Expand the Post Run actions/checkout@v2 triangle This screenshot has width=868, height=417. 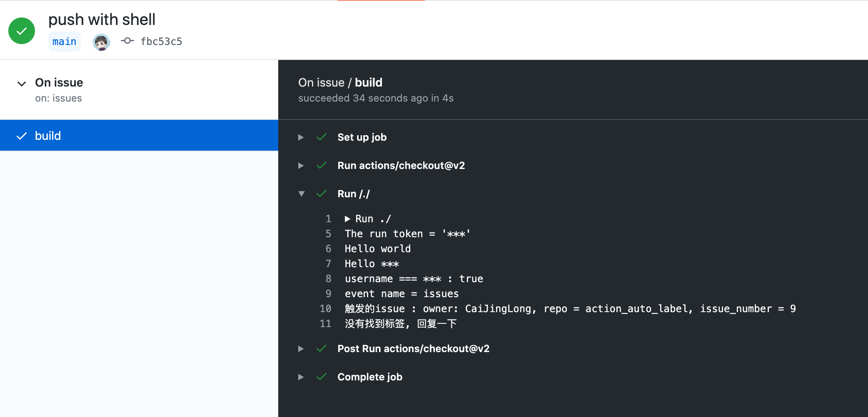pyautogui.click(x=301, y=349)
